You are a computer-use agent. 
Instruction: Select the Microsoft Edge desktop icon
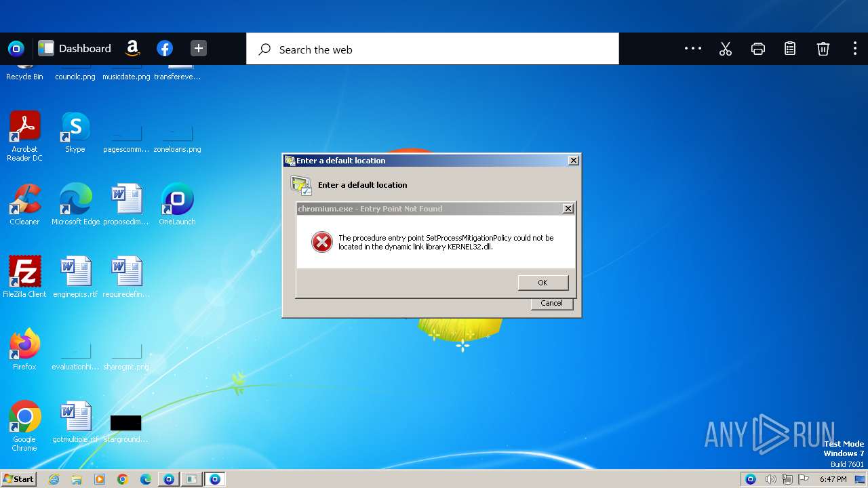coord(75,205)
